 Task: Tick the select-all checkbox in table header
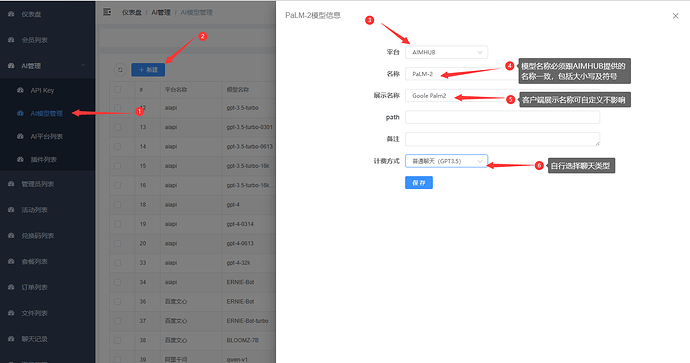click(117, 89)
